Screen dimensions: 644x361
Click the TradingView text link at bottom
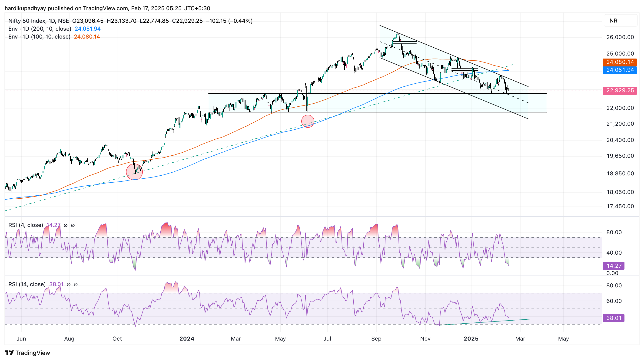(x=33, y=352)
